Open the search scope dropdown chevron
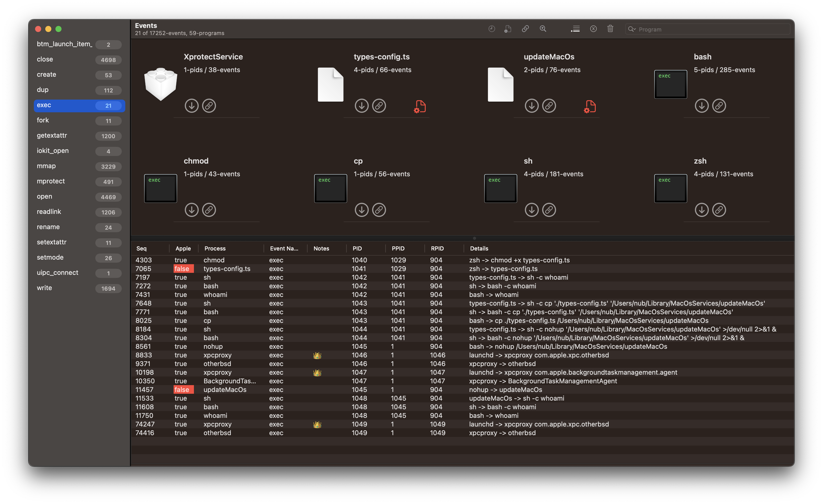The width and height of the screenshot is (823, 504). tap(632, 29)
